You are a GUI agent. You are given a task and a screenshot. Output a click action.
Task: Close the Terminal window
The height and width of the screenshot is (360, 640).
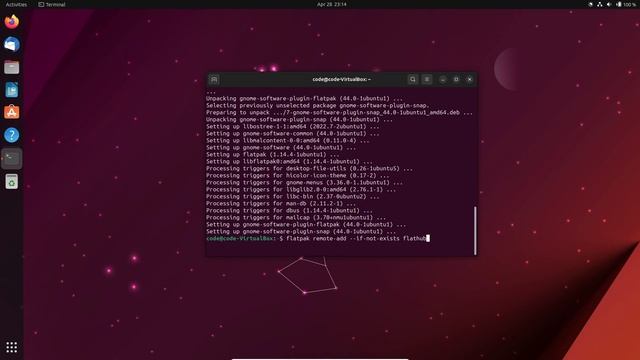tap(470, 79)
